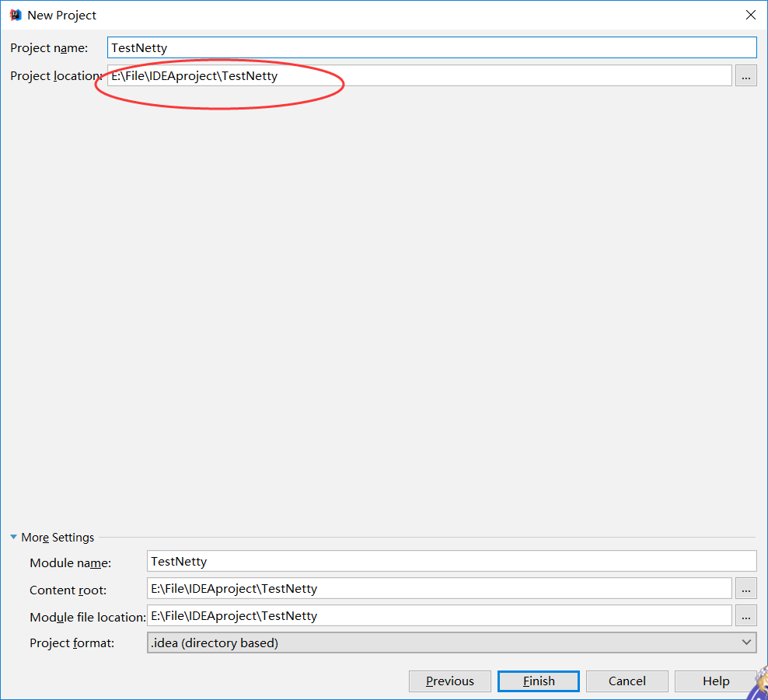Collapse the More Settings section
This screenshot has width=768, height=700.
(14, 537)
